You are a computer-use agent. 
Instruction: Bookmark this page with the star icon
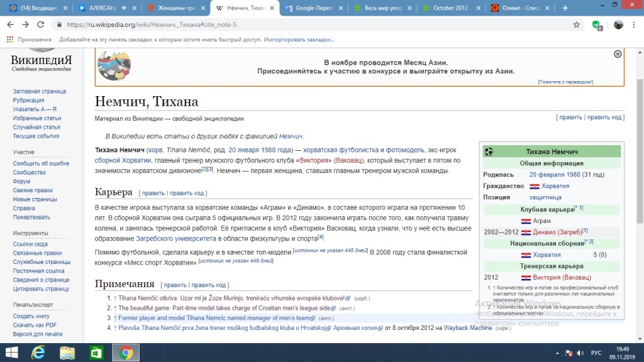click(x=577, y=25)
